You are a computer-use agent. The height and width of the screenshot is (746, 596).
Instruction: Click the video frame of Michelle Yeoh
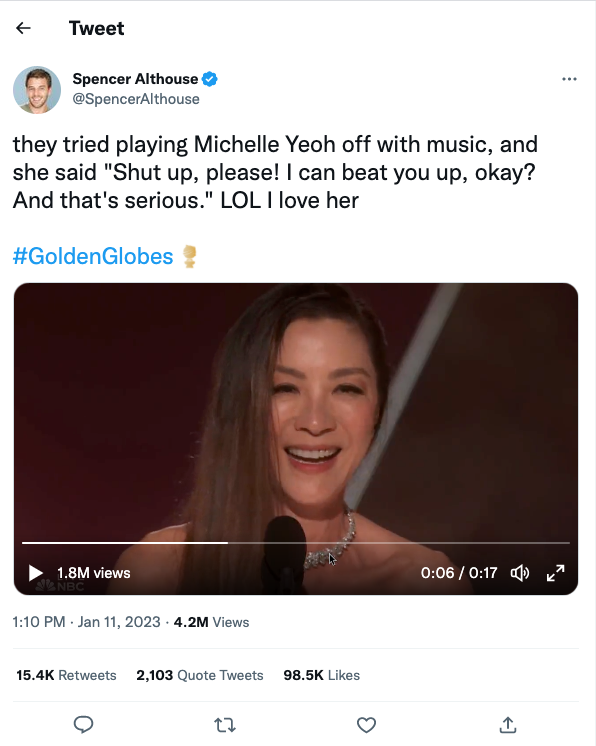tap(295, 409)
